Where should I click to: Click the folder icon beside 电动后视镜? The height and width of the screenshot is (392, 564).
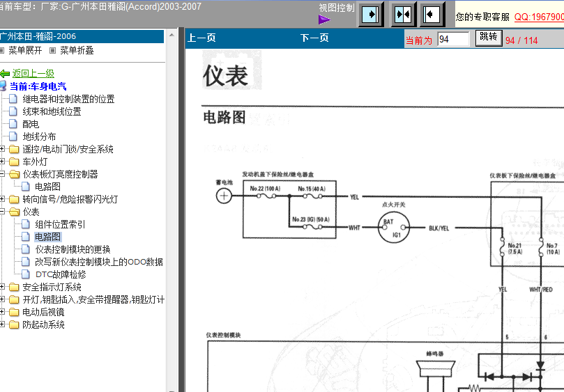(x=14, y=312)
